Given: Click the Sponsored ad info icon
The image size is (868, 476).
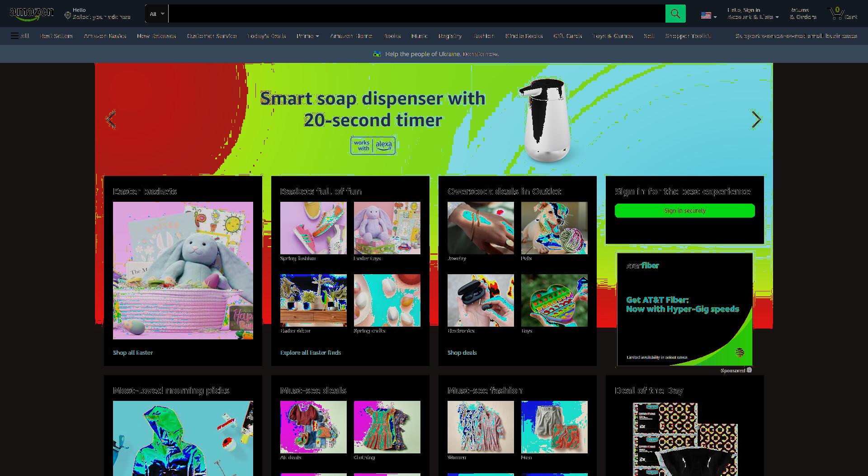Looking at the screenshot, I should [x=749, y=370].
